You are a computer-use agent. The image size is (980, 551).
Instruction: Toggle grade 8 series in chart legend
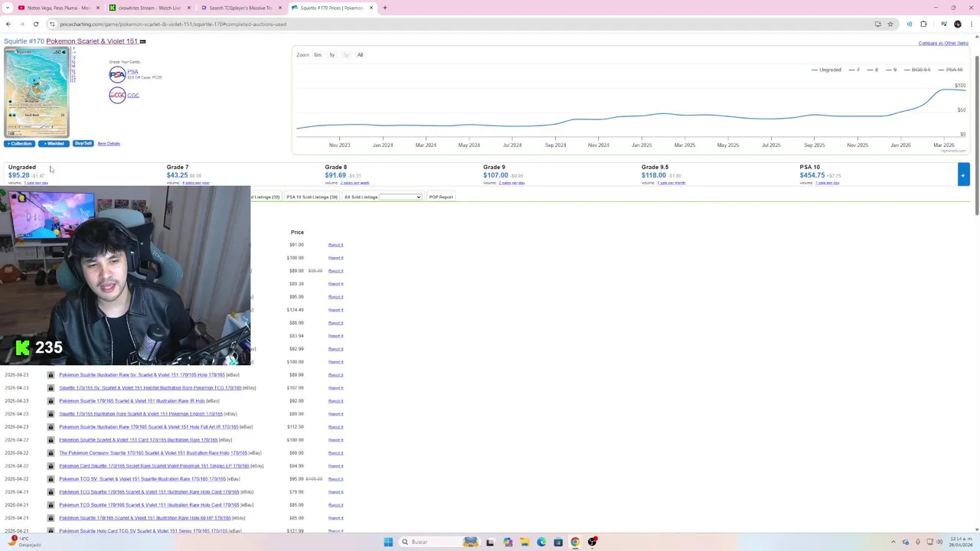coord(872,70)
